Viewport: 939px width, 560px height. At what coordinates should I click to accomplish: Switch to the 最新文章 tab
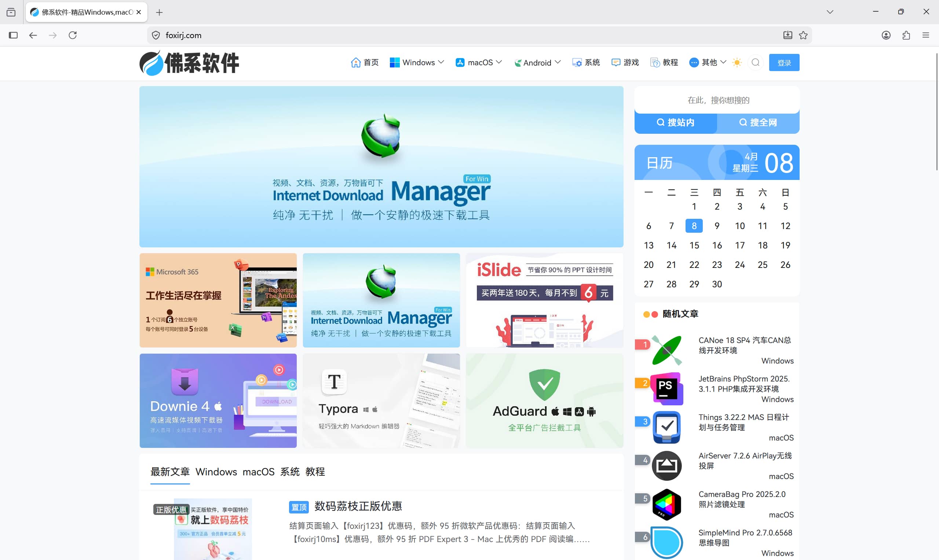tap(170, 472)
